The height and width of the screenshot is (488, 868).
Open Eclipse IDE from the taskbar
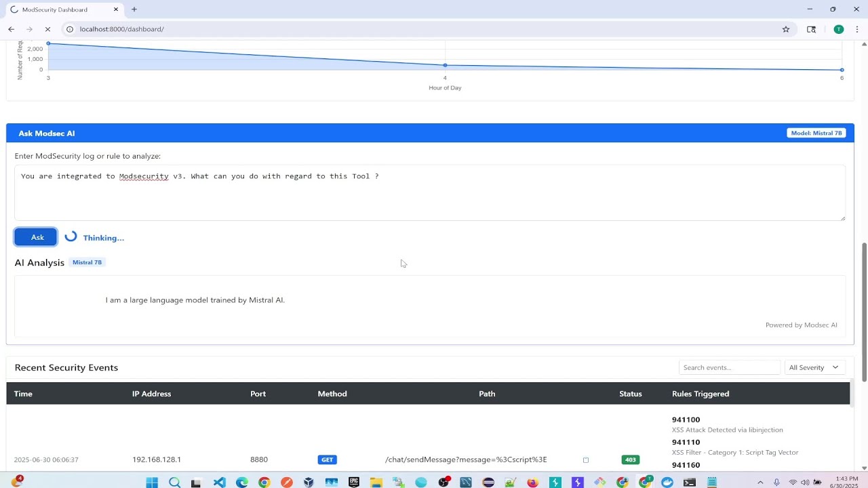[488, 483]
